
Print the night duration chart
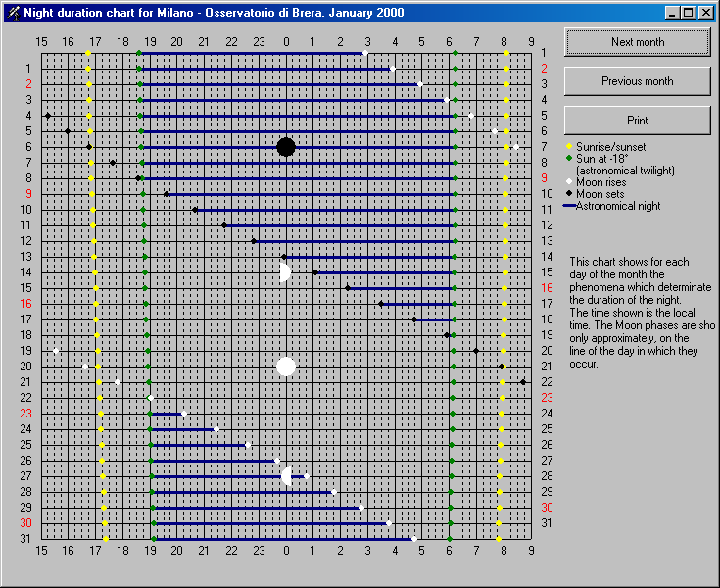pyautogui.click(x=638, y=121)
